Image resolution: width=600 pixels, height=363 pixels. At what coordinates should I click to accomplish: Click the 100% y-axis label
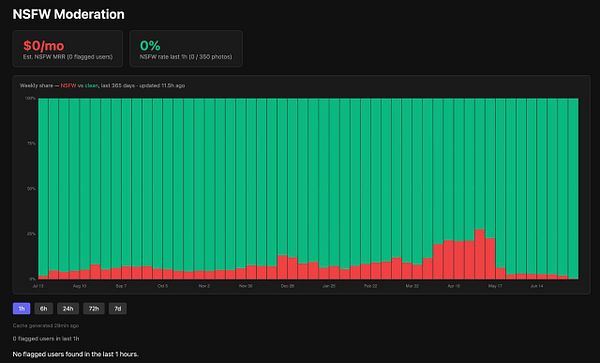click(30, 99)
